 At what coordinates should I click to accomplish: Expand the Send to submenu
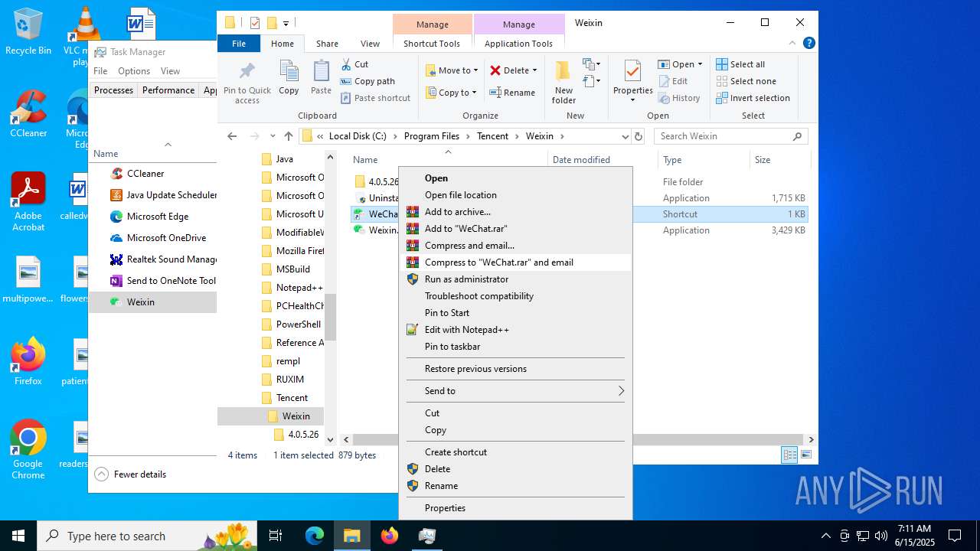tap(516, 391)
